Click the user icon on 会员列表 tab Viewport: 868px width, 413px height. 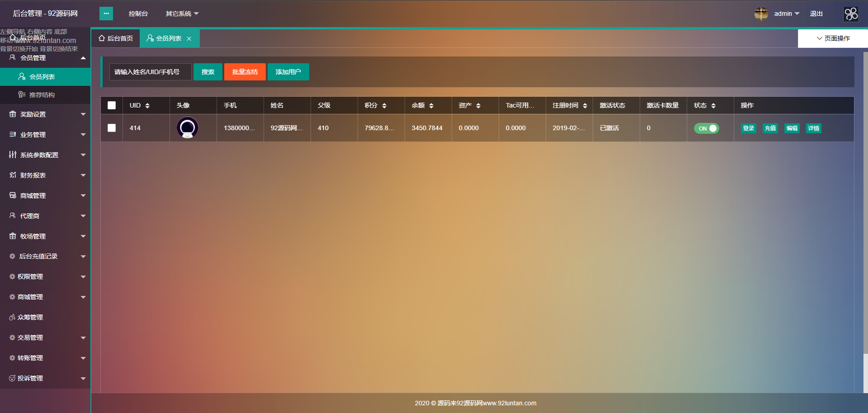click(150, 38)
